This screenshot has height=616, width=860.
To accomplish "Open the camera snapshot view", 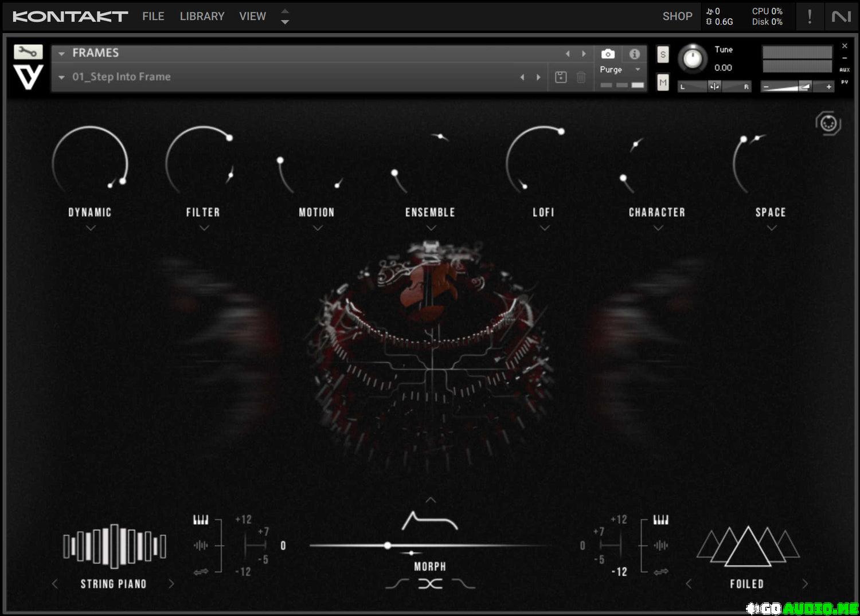I will click(608, 54).
